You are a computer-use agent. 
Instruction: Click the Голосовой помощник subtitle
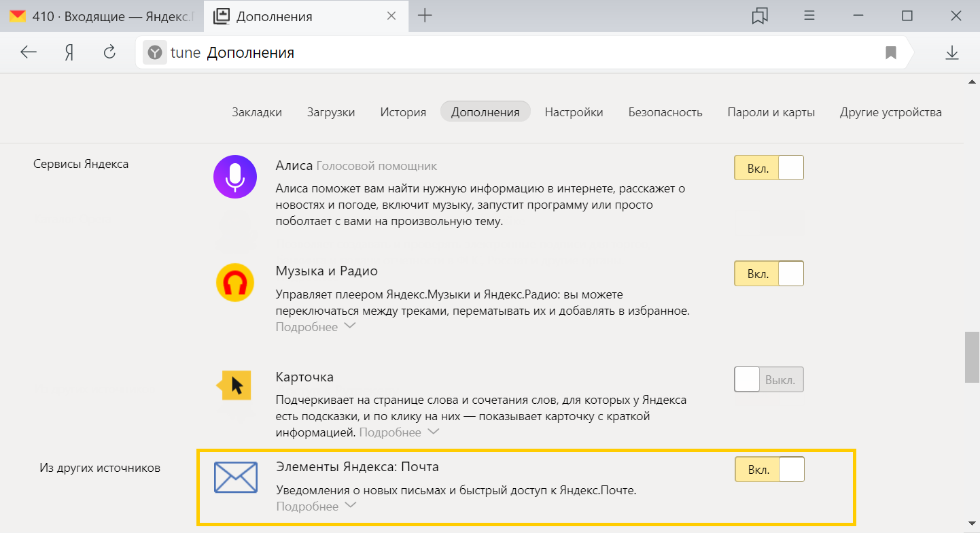pyautogui.click(x=377, y=166)
